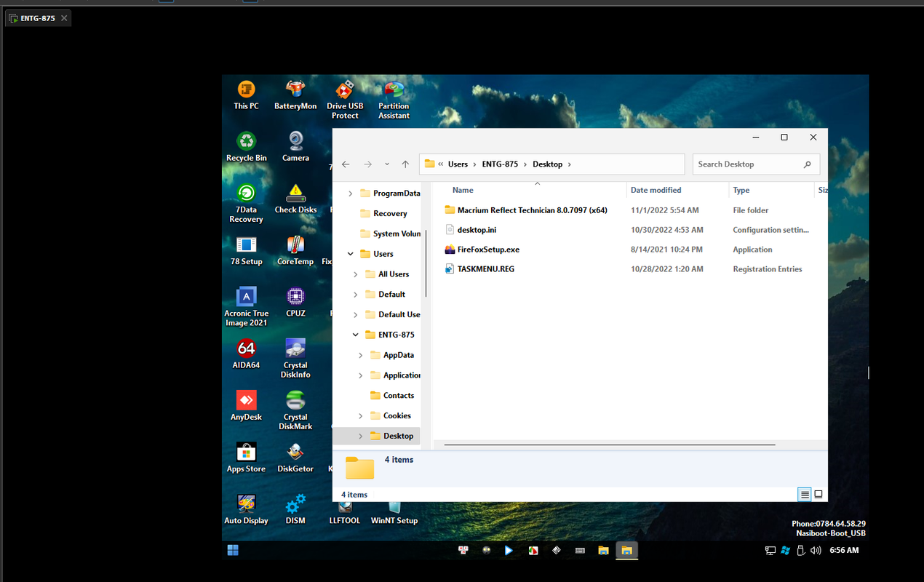
Task: Select the Crystal DiskInfo desktop icon
Action: 295,359
